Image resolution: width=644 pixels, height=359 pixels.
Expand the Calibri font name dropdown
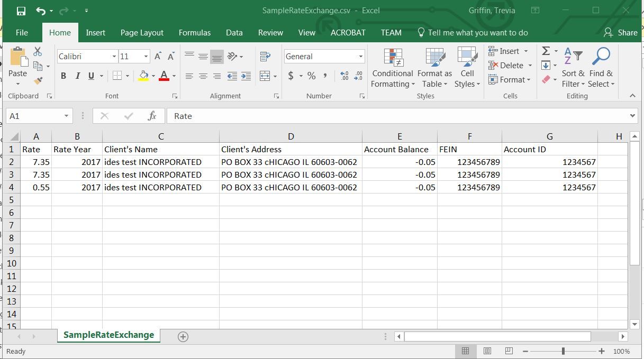tap(114, 57)
